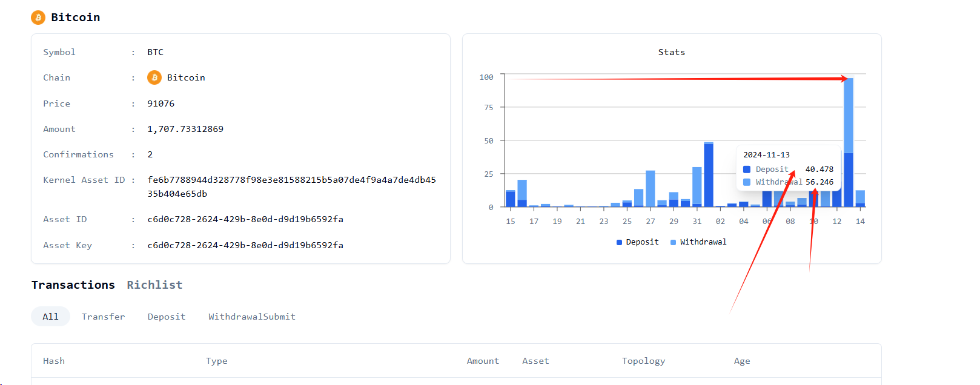This screenshot has width=980, height=385.
Task: Click the Amount column header in the table
Action: click(x=483, y=361)
